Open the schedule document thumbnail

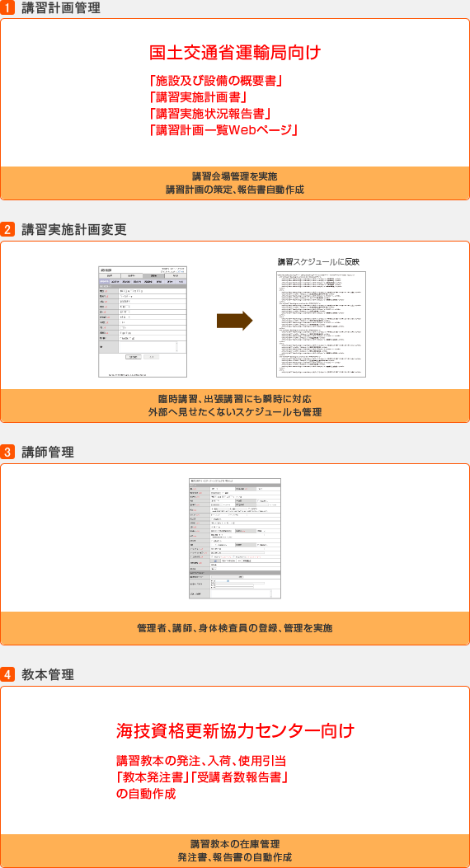321,325
